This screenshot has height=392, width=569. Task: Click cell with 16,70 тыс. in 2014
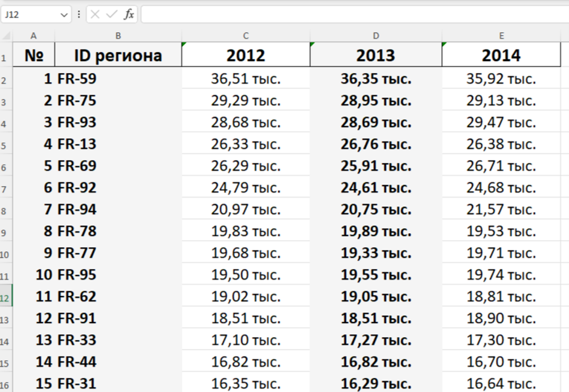coord(501,361)
